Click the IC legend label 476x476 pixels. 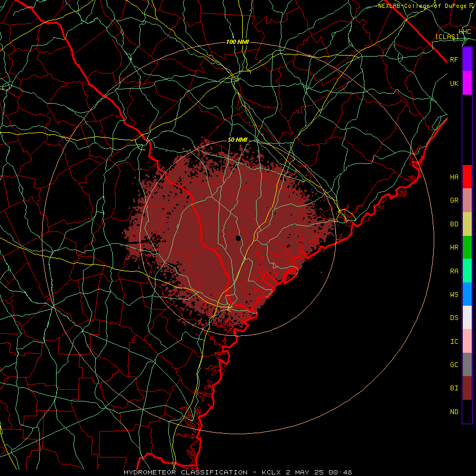click(x=454, y=342)
